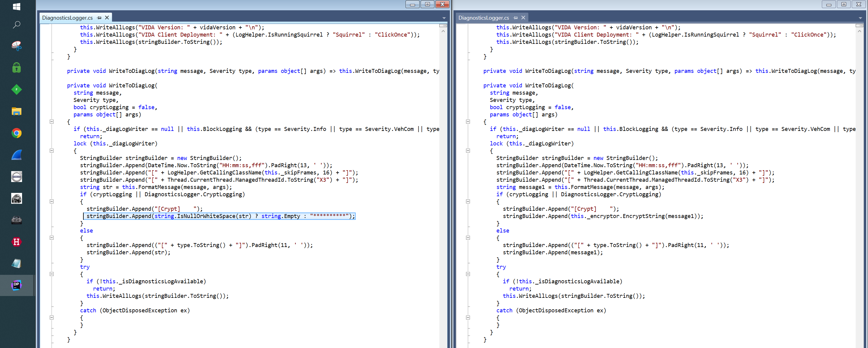Screen dimensions: 868x348
Task: Click the "VIDA Client Deployment" line in right window
Action: coord(666,35)
